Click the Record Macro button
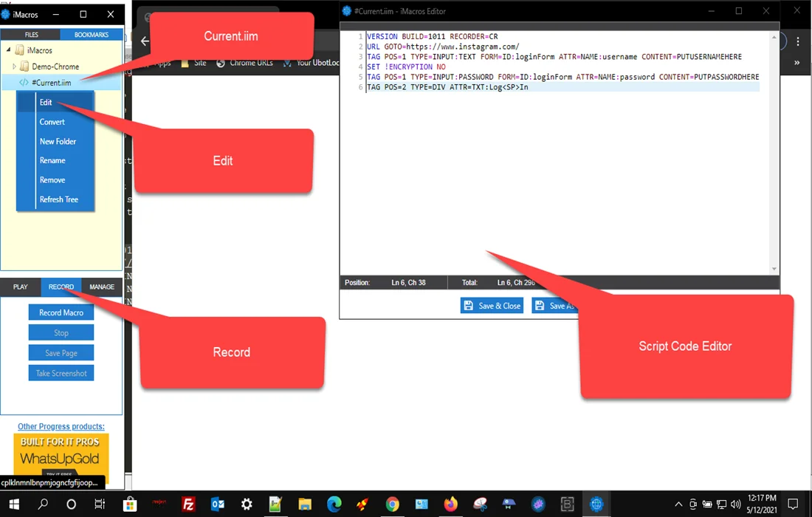 point(61,312)
